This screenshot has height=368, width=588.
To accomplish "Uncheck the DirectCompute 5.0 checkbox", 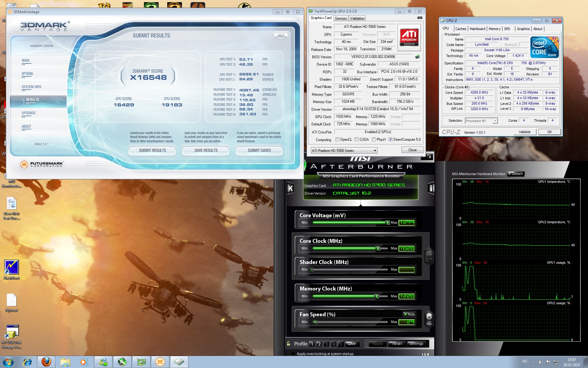I will coord(390,140).
